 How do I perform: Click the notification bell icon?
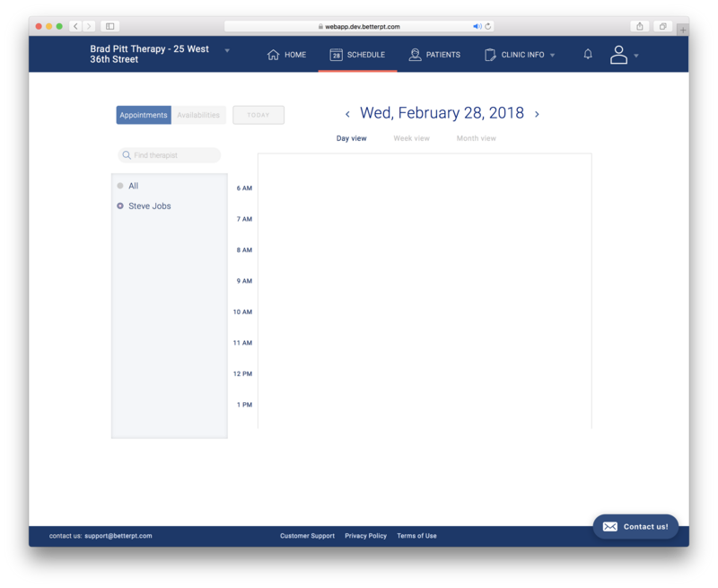588,55
